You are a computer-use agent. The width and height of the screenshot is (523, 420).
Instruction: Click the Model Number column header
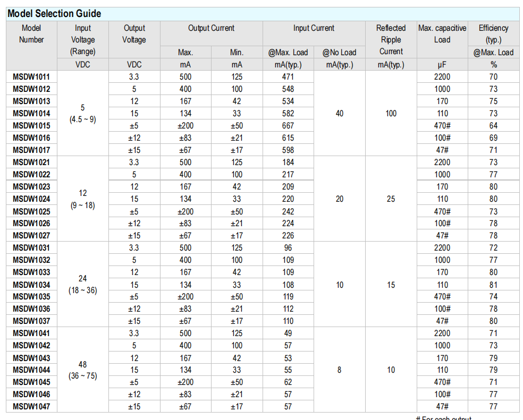pos(31,34)
